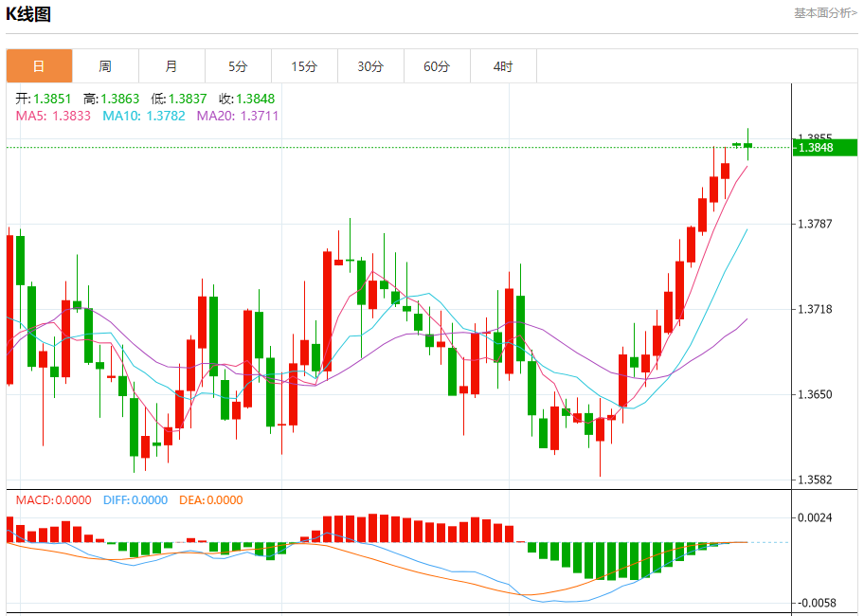Image resolution: width=864 pixels, height=616 pixels.
Task: Open the 15分 interval tab
Action: tap(304, 66)
